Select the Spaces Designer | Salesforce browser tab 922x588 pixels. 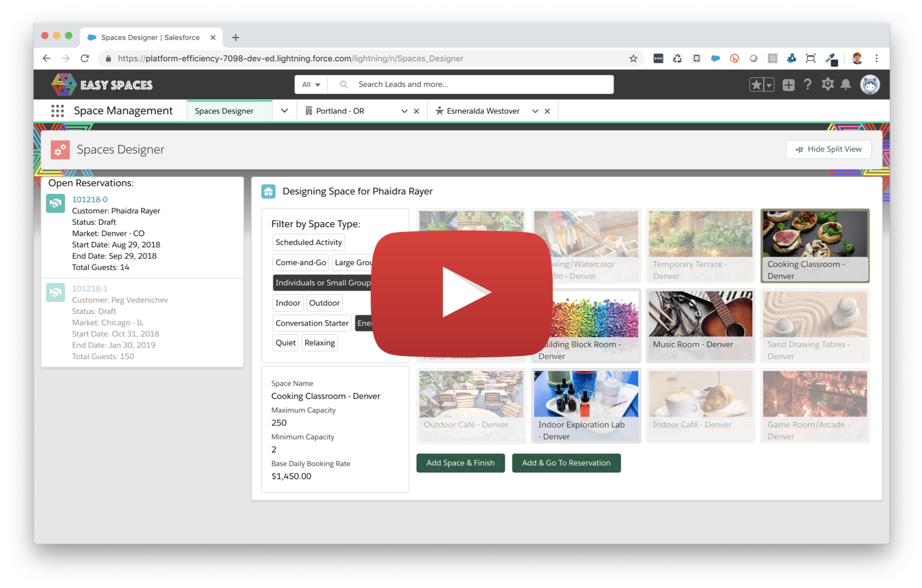coord(152,37)
